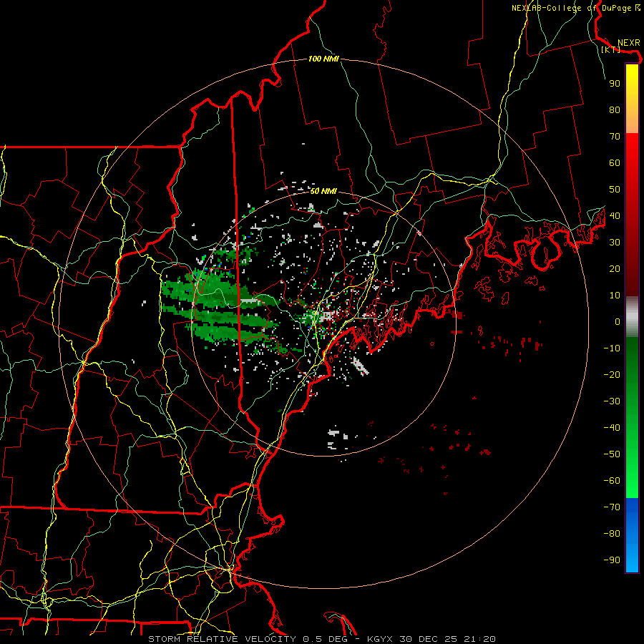Screen dimensions: 644x644
Task: Click the 40 value on the velocity scale
Action: (615, 216)
